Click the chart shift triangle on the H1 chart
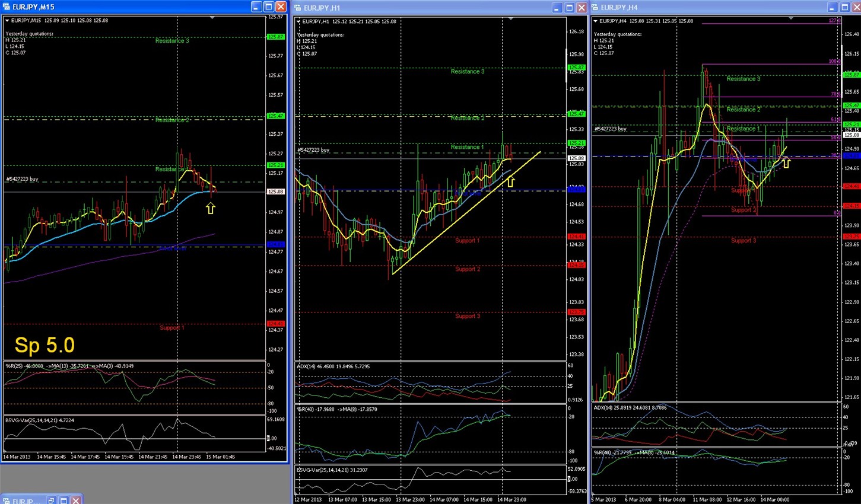861x504 pixels. pyautogui.click(x=510, y=19)
